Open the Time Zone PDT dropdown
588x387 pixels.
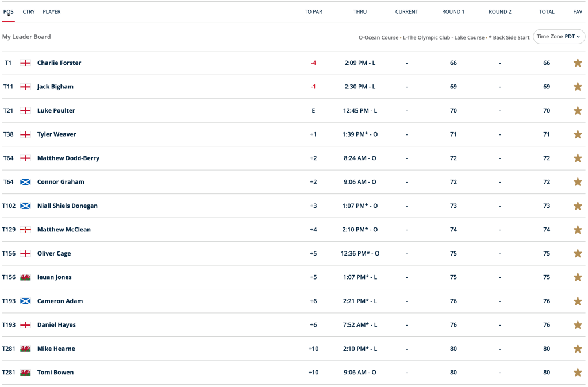[559, 37]
